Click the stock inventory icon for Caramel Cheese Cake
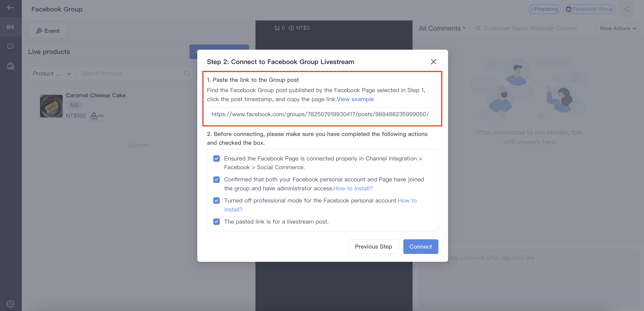Viewport: 644px width, 311px height. point(94,116)
